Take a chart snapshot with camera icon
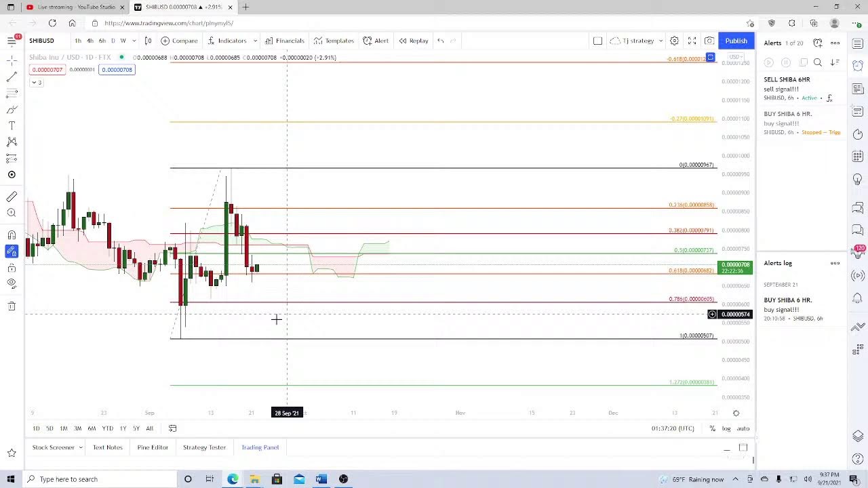 point(709,41)
